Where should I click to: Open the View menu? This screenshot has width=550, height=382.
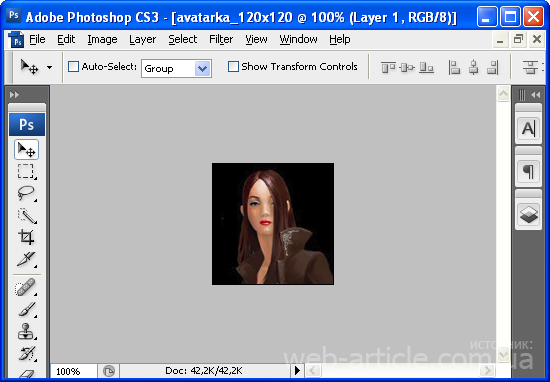pos(256,39)
